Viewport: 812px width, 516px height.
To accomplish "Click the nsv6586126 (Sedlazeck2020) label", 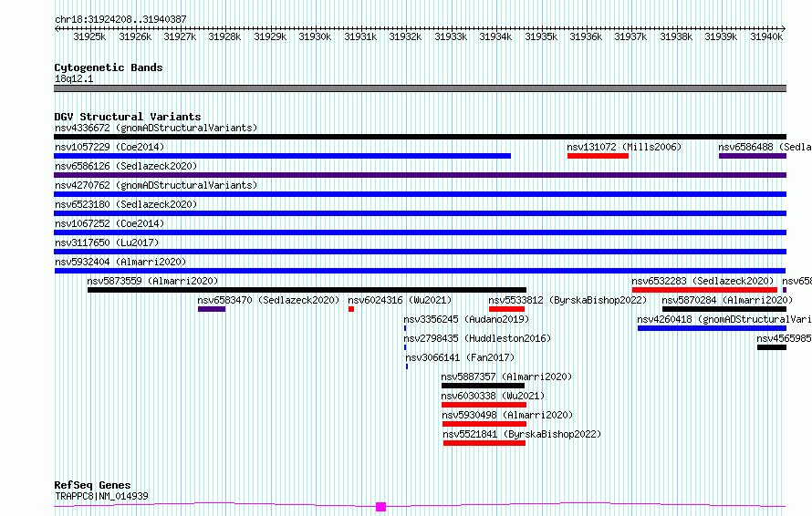I will point(126,166).
